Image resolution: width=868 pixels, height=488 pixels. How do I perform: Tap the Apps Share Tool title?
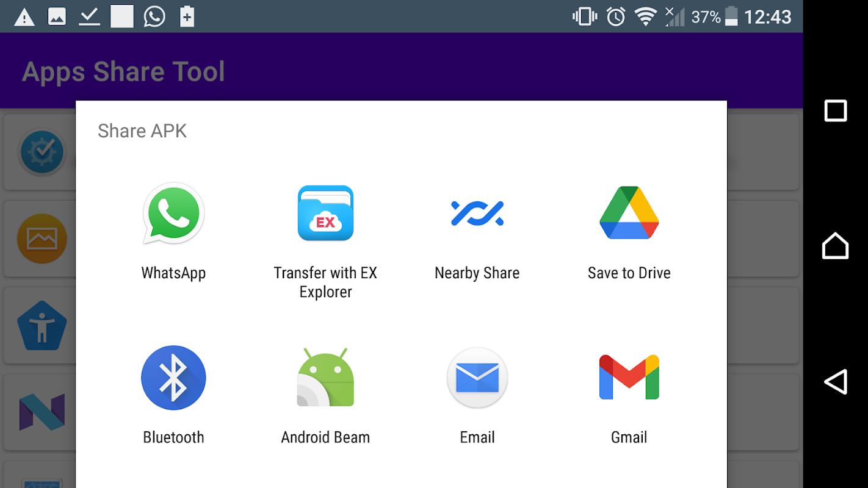pyautogui.click(x=123, y=71)
